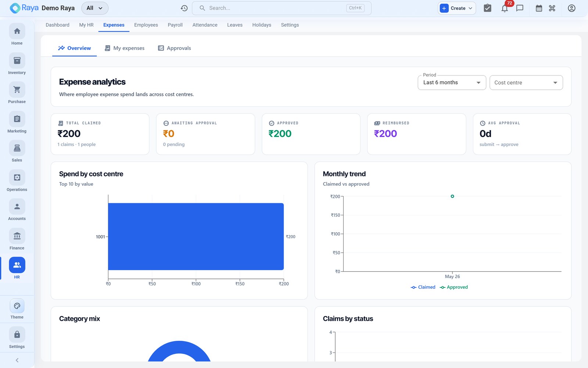
Task: Collapse the sidebar with the chevron
Action: [x=17, y=360]
